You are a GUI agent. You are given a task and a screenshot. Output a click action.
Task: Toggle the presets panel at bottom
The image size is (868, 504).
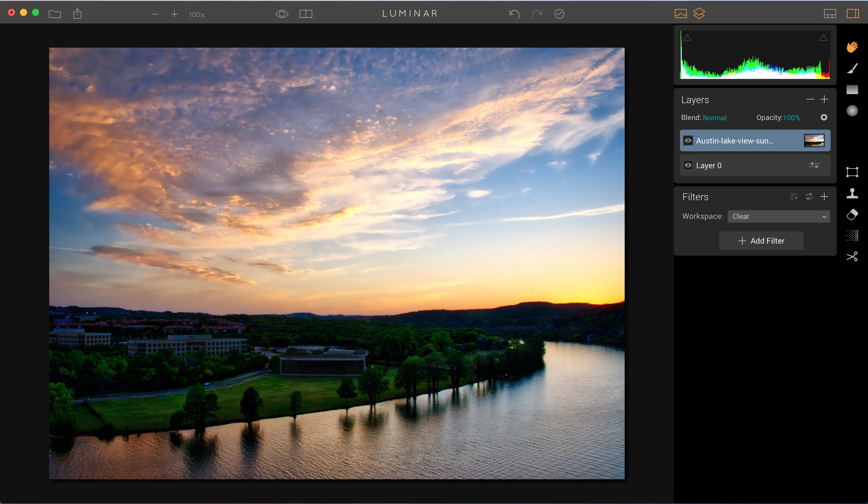[x=830, y=14]
